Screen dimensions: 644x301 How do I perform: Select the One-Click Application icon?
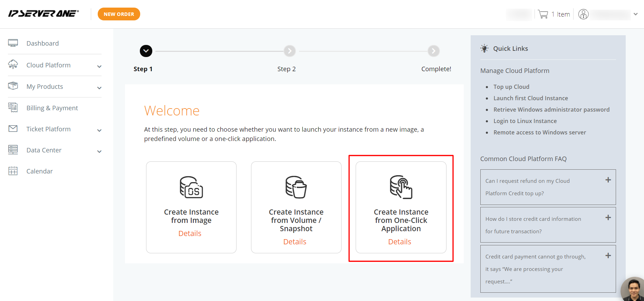tap(401, 187)
